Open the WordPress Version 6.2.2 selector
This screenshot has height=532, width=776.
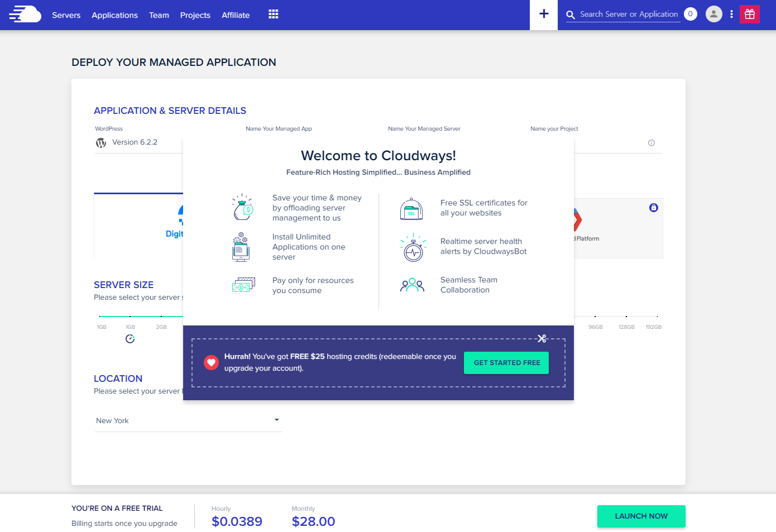tap(139, 142)
